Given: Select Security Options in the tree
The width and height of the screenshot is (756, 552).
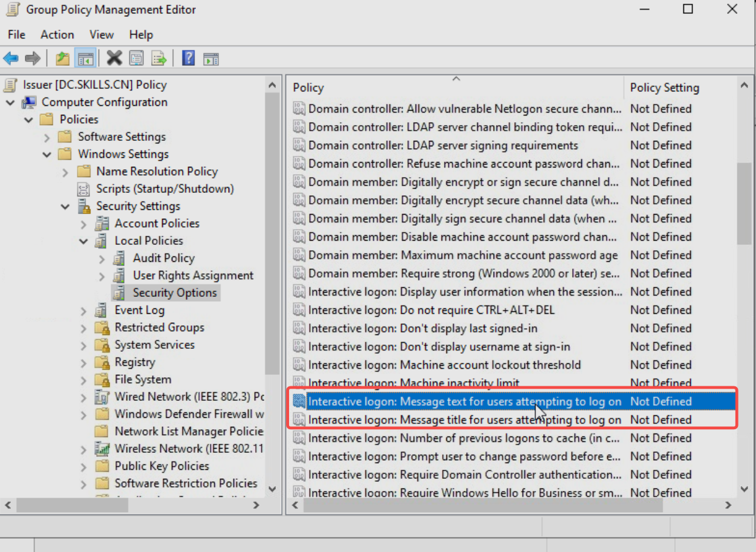Looking at the screenshot, I should coord(175,293).
